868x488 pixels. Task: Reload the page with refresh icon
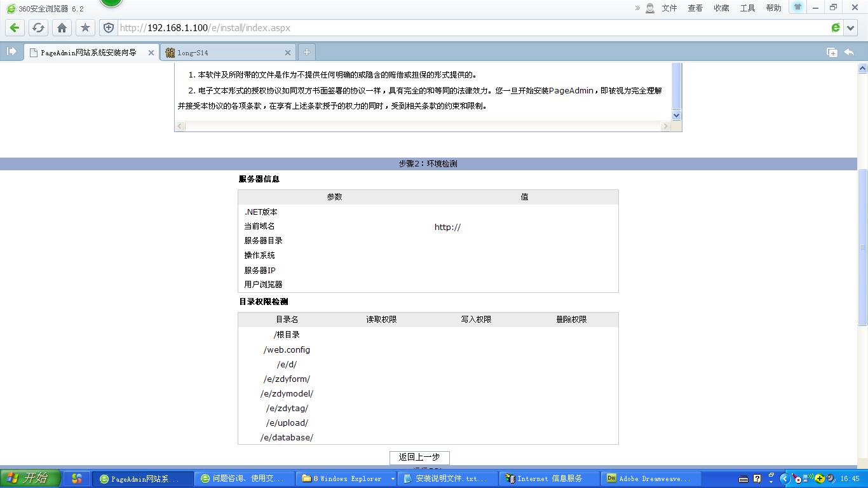pos(38,28)
